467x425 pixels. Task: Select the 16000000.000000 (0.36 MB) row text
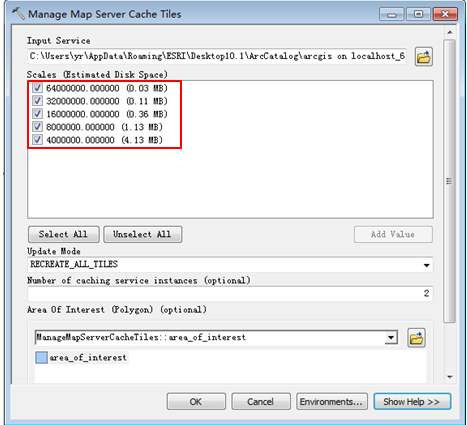coord(107,114)
